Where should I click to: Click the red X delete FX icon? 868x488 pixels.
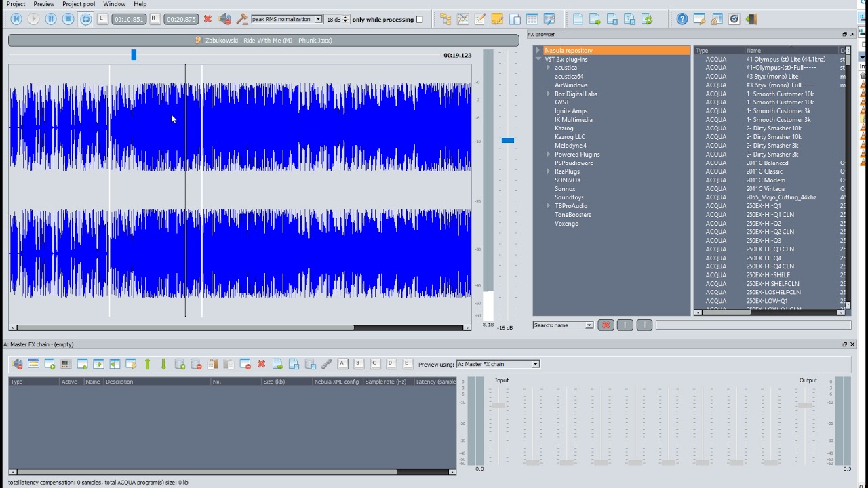[x=261, y=364]
